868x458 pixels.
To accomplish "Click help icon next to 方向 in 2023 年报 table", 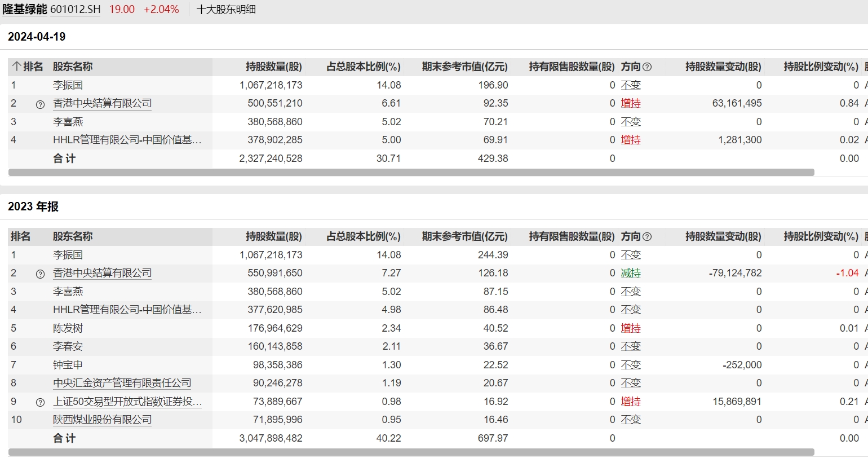I will coord(647,237).
